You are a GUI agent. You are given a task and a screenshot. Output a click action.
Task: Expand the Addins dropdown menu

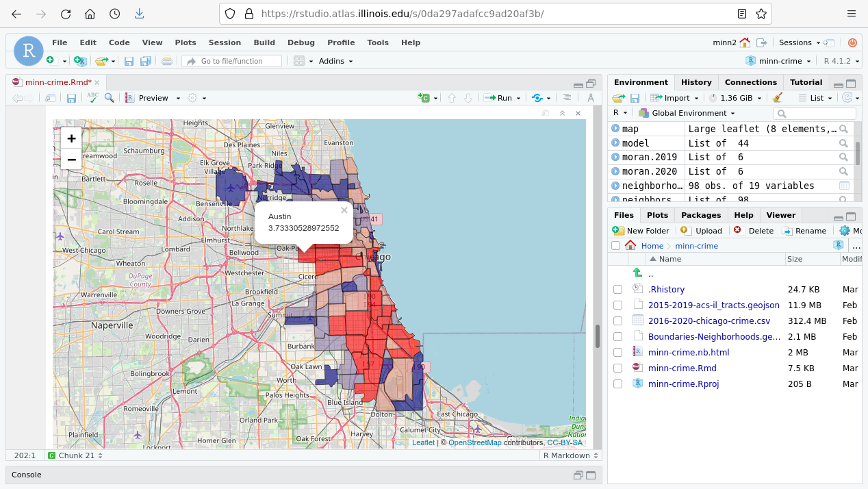[335, 61]
